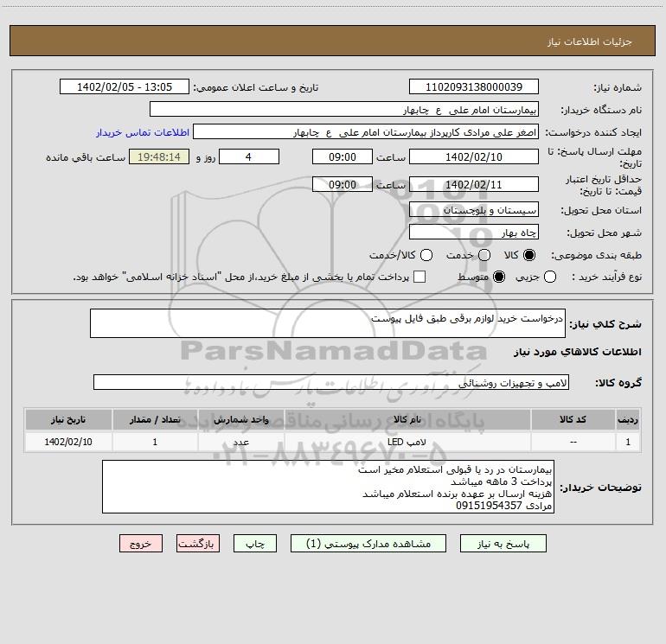
Task: Click the پاسخ به نیاز button
Action: (503, 544)
